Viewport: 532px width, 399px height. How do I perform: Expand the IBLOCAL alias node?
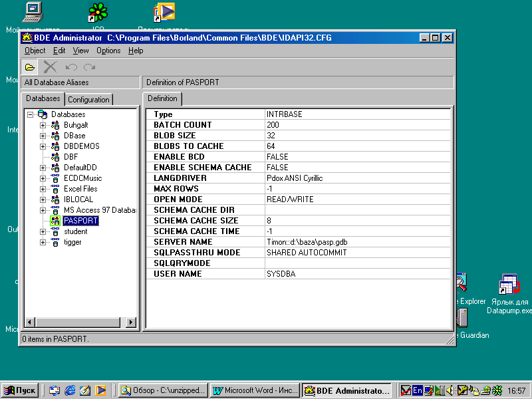click(43, 199)
